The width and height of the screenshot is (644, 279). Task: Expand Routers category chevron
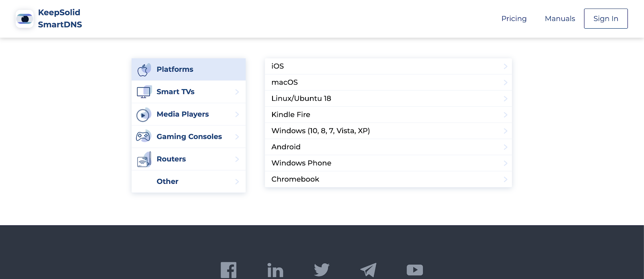point(237,159)
